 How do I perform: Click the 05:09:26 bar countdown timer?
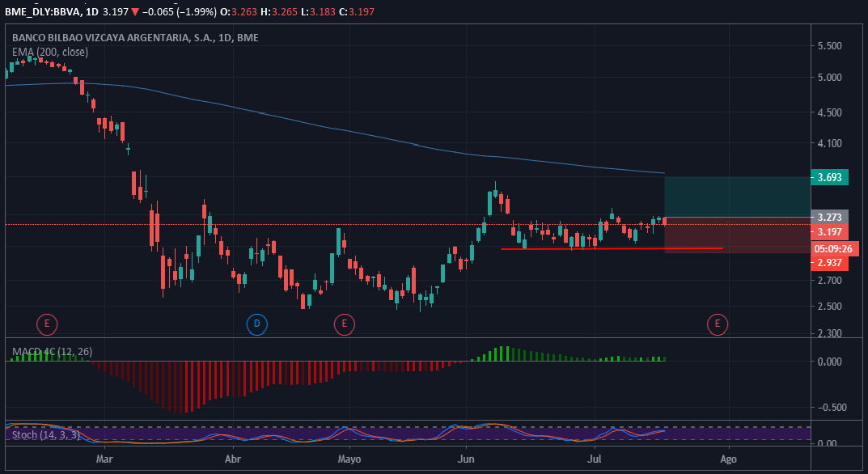point(832,248)
